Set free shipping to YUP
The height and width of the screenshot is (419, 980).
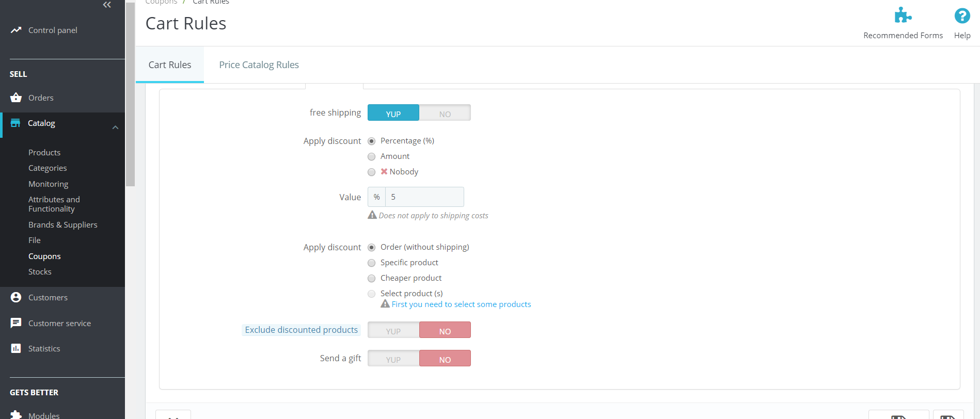tap(393, 113)
